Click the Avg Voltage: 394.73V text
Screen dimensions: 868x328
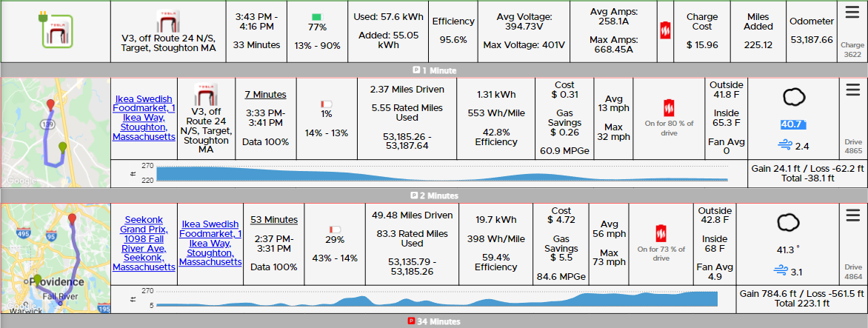point(524,21)
